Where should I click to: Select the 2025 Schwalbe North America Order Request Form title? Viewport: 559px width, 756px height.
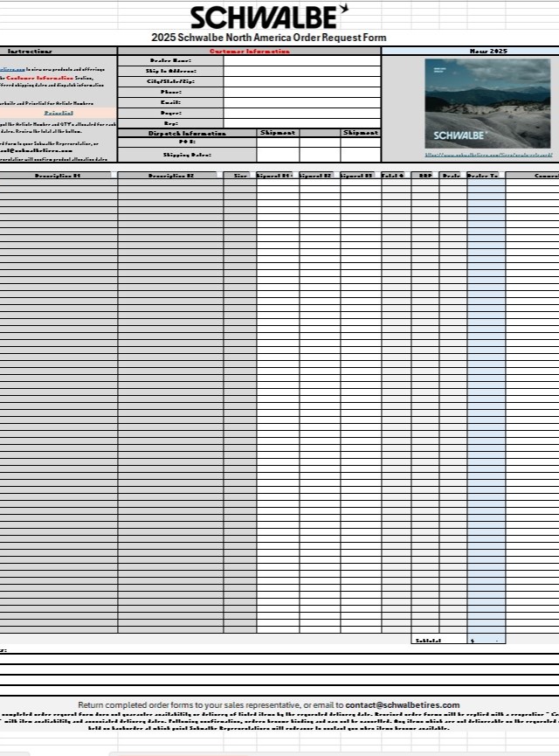pyautogui.click(x=269, y=38)
